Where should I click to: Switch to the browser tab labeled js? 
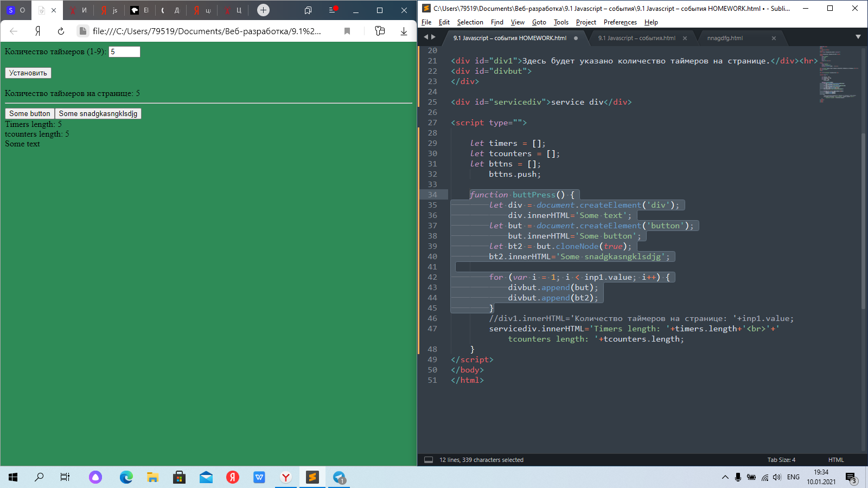109,10
